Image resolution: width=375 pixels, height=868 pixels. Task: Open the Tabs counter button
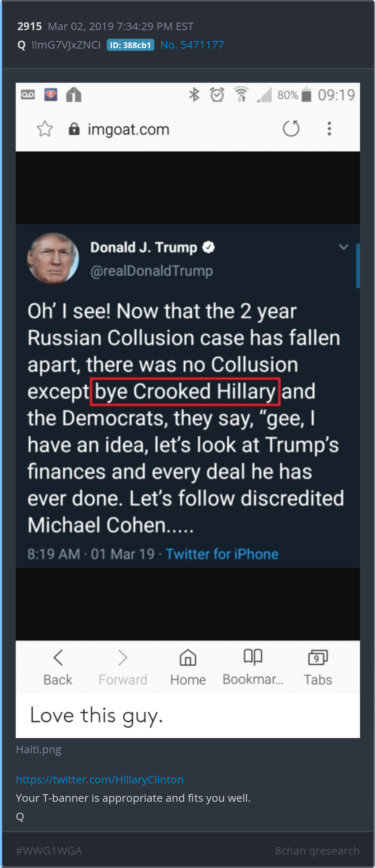point(318,658)
